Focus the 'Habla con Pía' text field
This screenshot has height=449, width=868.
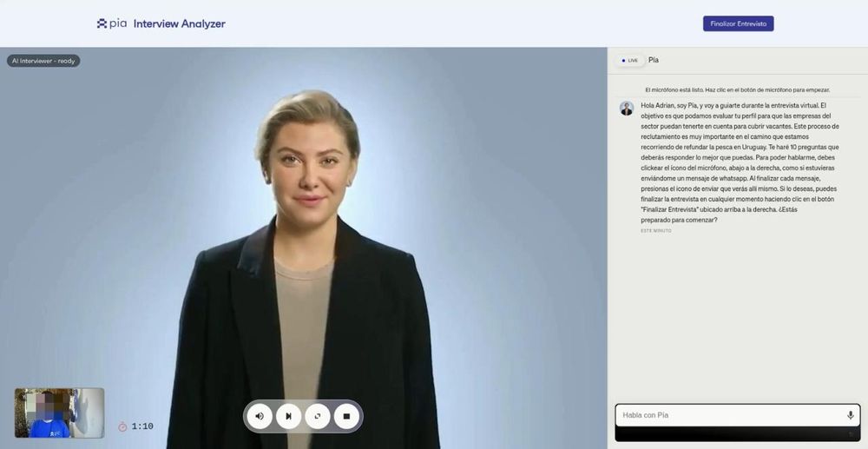729,415
